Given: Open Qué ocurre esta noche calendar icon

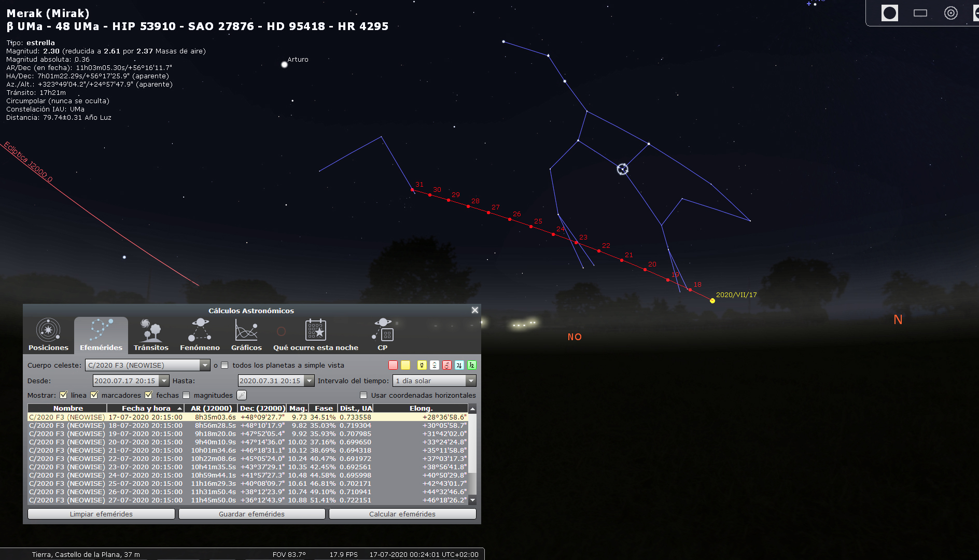Looking at the screenshot, I should [x=315, y=330].
